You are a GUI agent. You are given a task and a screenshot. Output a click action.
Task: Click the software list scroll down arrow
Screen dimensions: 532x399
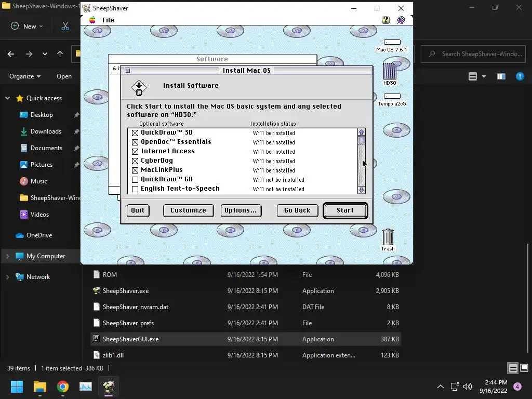[x=362, y=190]
